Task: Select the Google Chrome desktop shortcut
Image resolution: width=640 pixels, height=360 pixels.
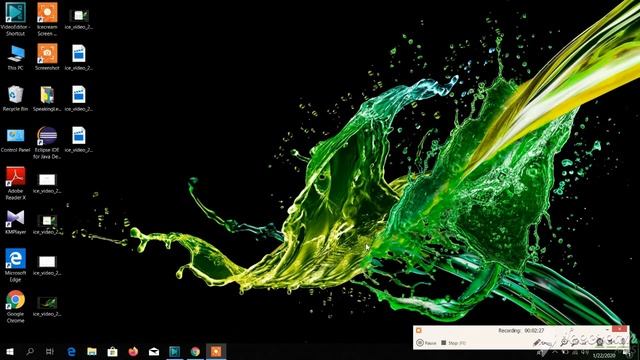Action: pos(16,307)
